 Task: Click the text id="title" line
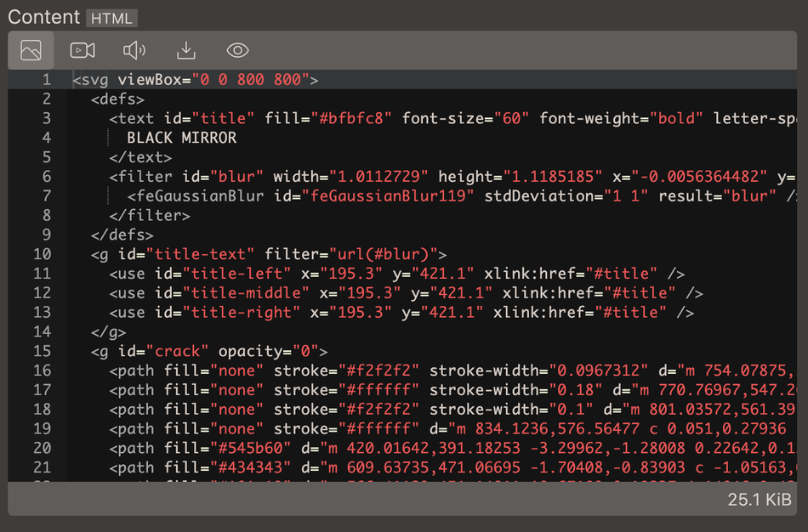tap(453, 118)
